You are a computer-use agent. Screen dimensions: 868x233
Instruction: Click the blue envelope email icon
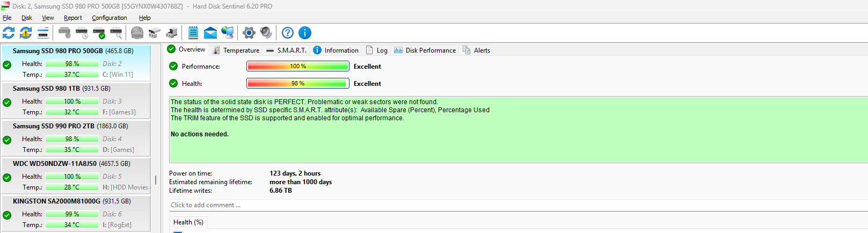210,33
